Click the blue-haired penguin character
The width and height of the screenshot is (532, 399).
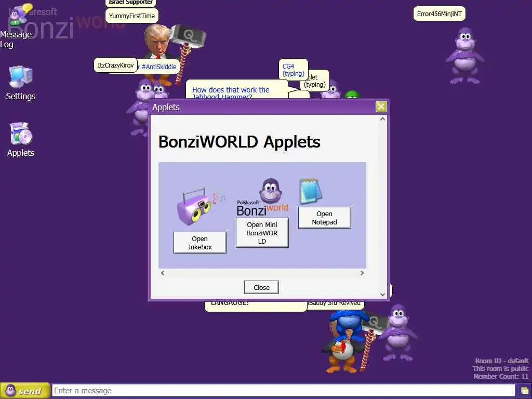tap(347, 341)
